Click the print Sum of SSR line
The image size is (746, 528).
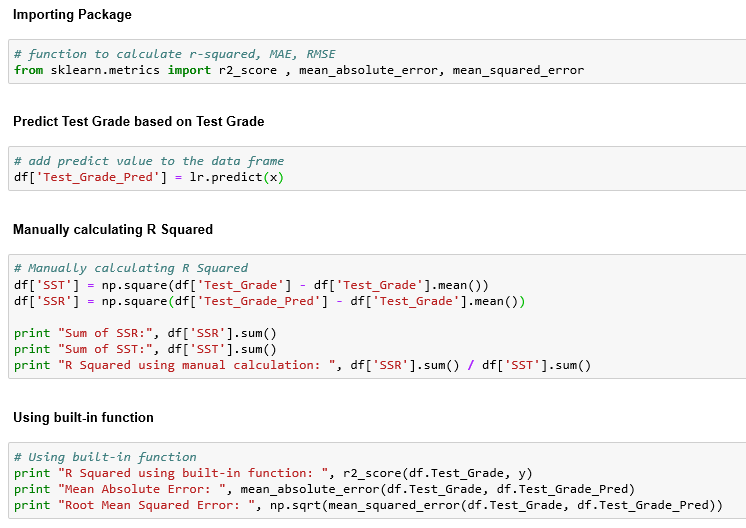(x=145, y=333)
